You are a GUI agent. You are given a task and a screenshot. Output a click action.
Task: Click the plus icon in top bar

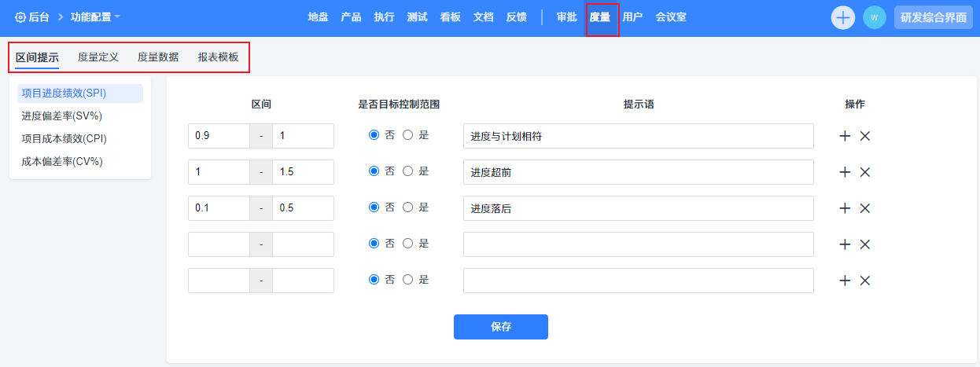tap(842, 17)
